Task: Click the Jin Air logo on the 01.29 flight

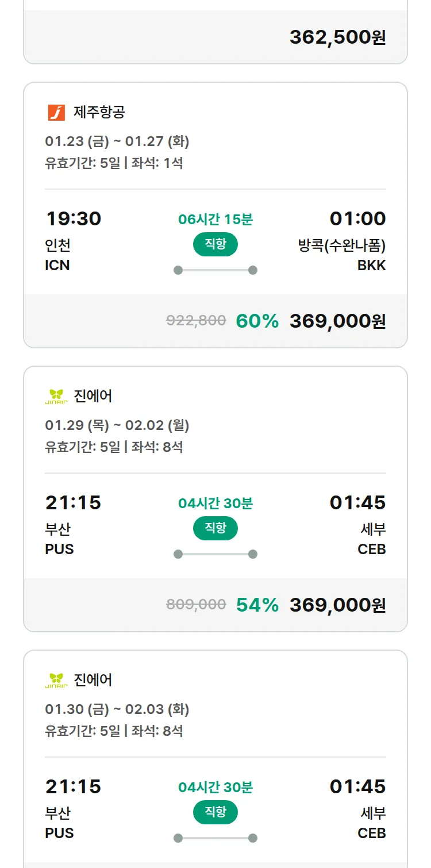Action: [56, 396]
